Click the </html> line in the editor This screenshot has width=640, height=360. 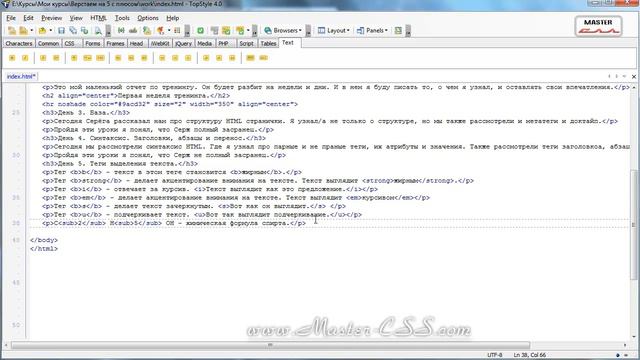tap(44, 249)
